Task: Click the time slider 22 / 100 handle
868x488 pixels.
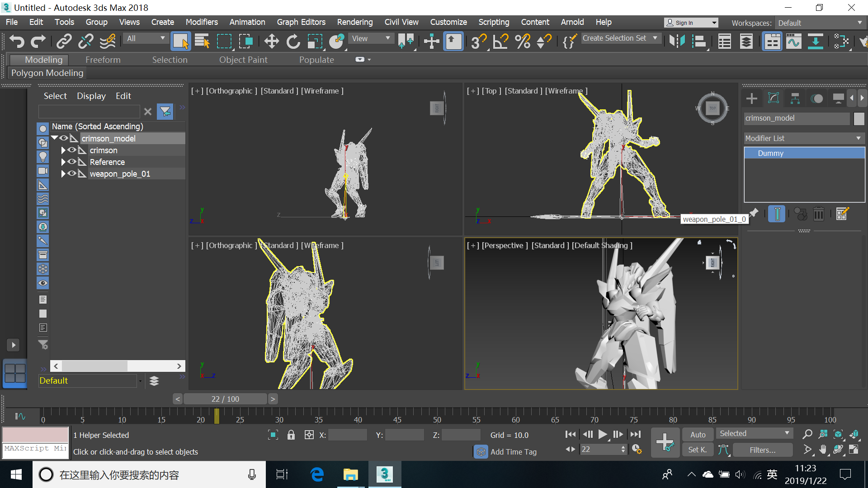Action: pos(226,399)
